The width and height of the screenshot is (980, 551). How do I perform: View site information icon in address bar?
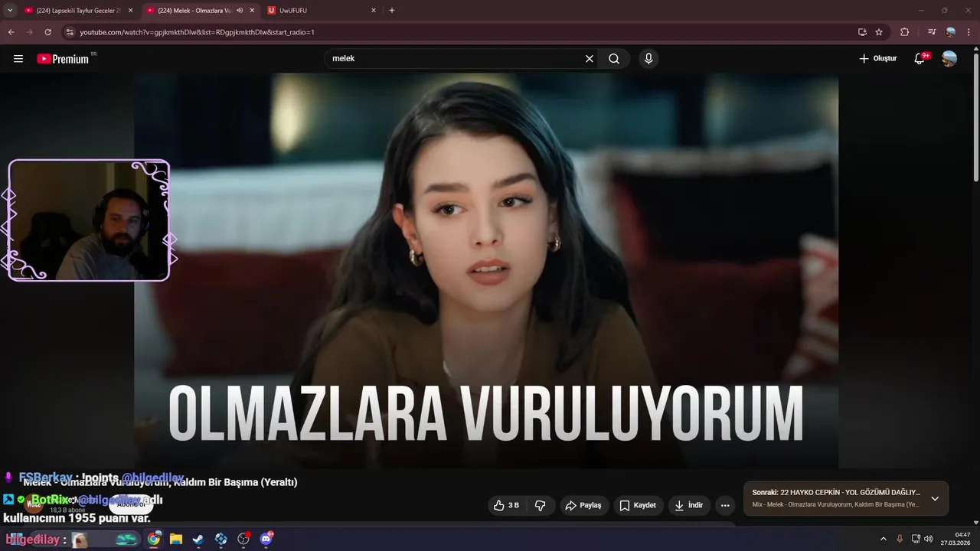tap(70, 32)
